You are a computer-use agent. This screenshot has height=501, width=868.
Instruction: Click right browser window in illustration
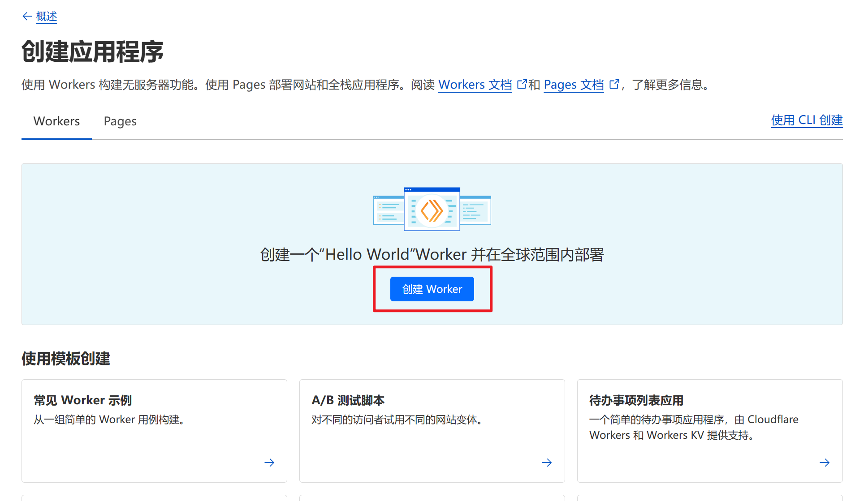click(x=476, y=210)
